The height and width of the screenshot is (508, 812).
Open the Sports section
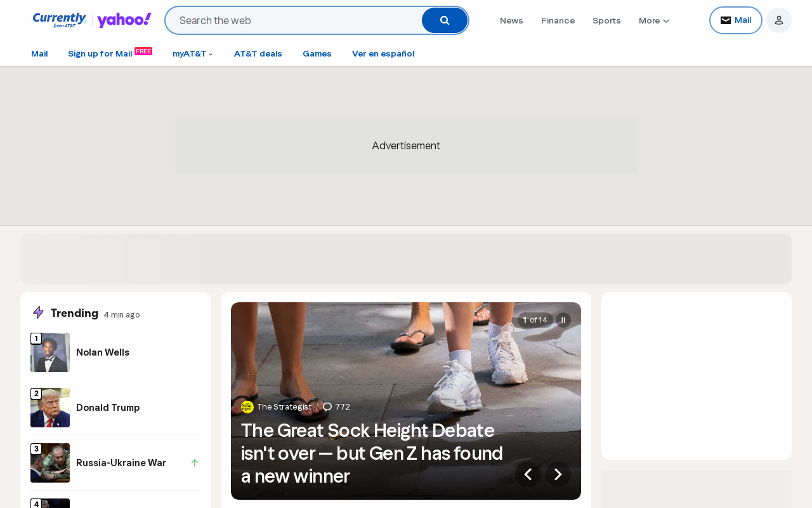coord(606,20)
